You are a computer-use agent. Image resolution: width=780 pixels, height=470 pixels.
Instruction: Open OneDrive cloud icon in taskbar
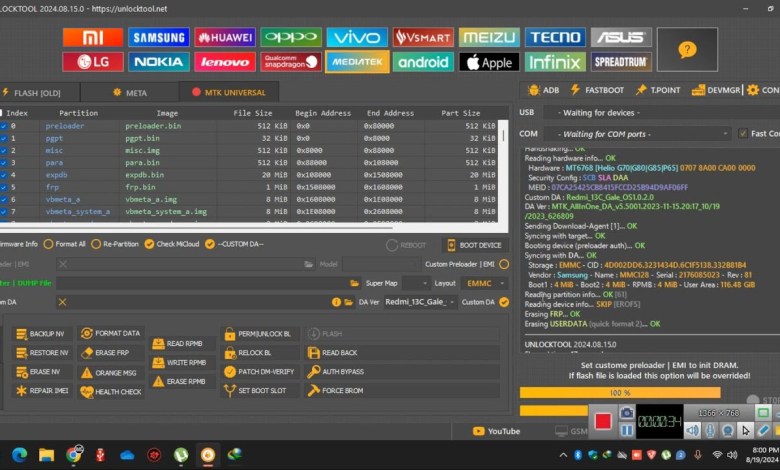click(x=127, y=455)
